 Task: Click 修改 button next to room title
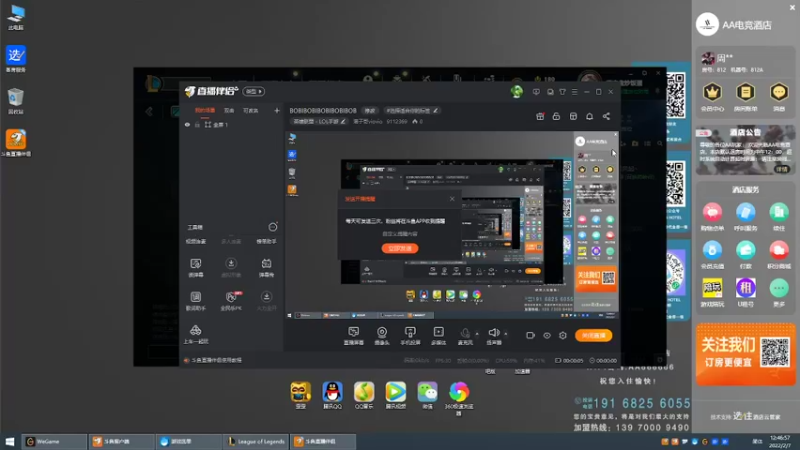(370, 111)
